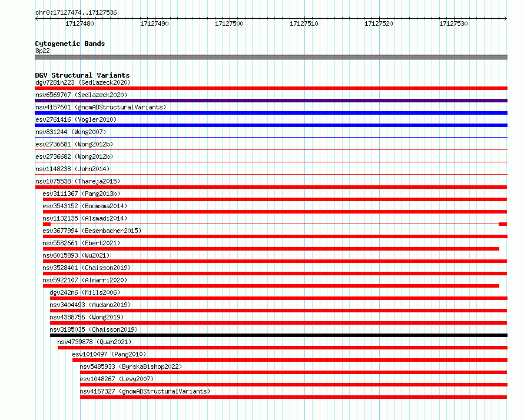
Task: Click the Cytogenetic Bands track title
Action: point(70,44)
